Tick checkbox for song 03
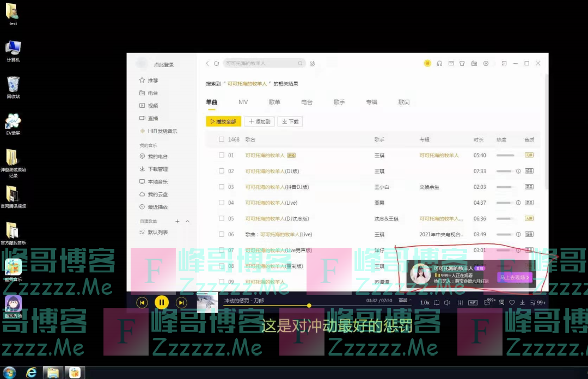The image size is (588, 379). [x=222, y=186]
